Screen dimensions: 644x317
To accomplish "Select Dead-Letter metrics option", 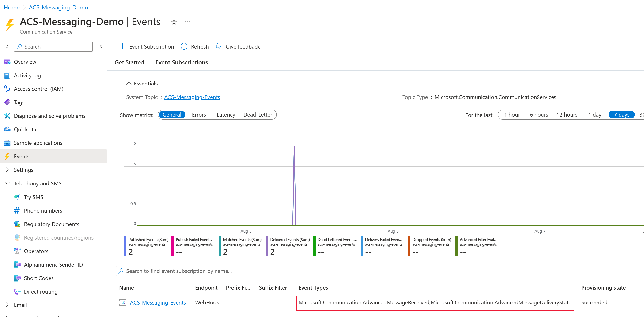I will (x=258, y=114).
